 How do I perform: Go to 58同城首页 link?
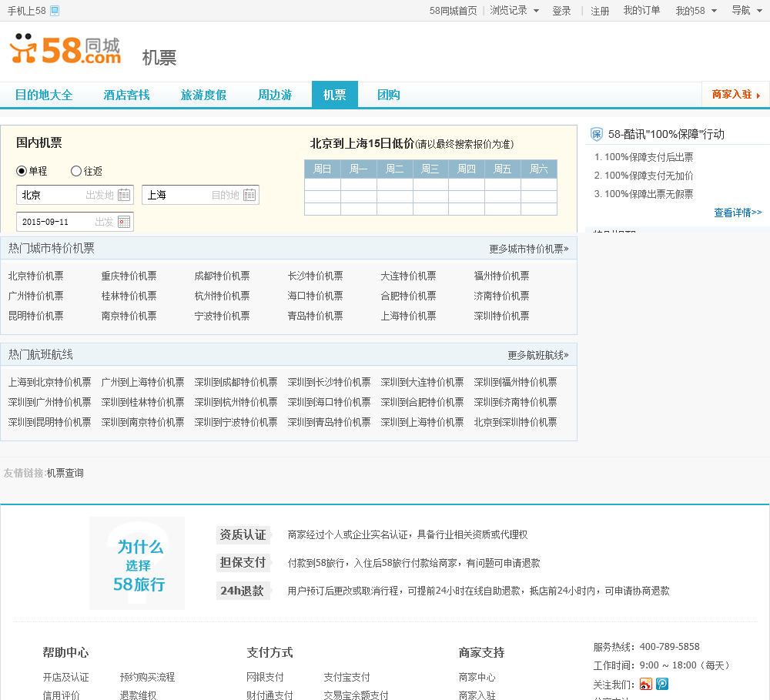(453, 11)
